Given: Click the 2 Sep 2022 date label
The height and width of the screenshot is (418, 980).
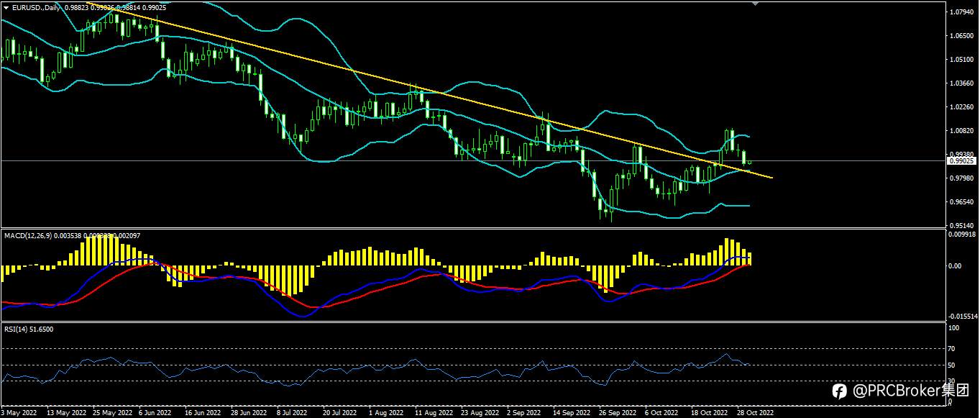Looking at the screenshot, I should coord(524,413).
